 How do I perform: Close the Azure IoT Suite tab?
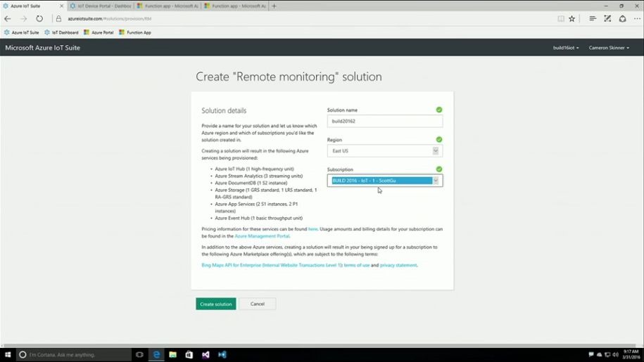[x=62, y=6]
